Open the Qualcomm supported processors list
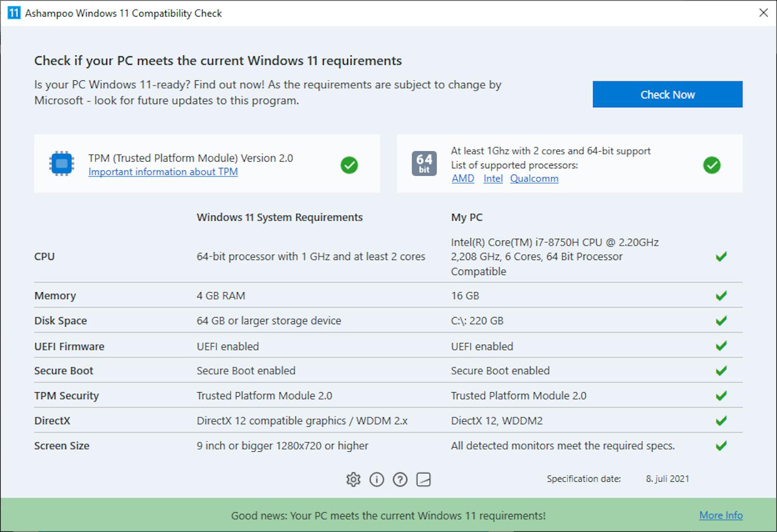This screenshot has width=777, height=532. click(534, 178)
